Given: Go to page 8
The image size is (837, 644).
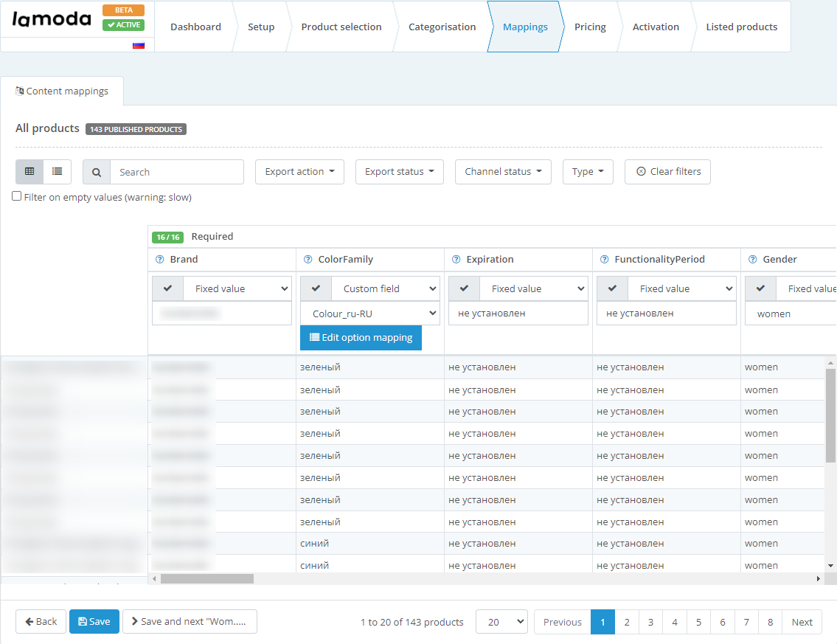Looking at the screenshot, I should tap(771, 622).
